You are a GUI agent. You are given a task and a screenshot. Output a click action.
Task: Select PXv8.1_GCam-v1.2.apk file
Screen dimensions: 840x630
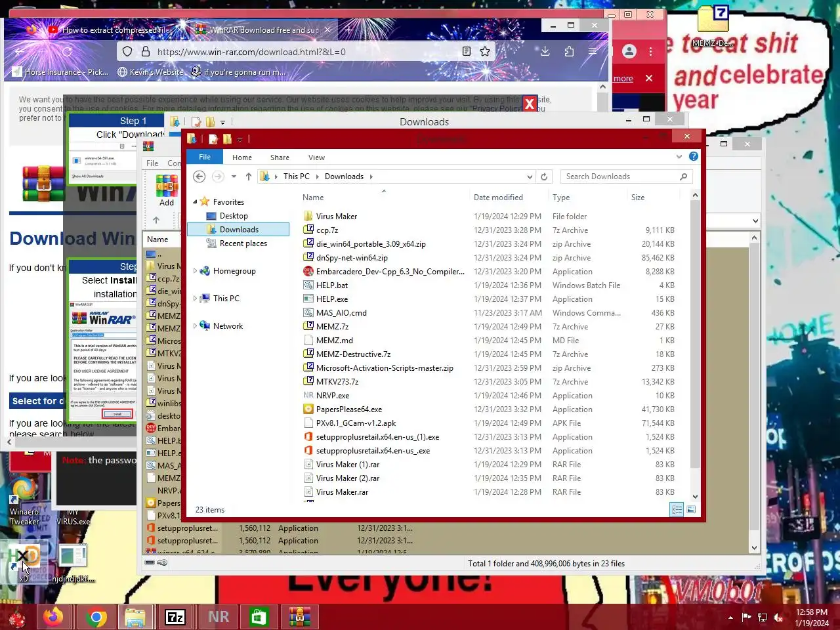coord(356,423)
